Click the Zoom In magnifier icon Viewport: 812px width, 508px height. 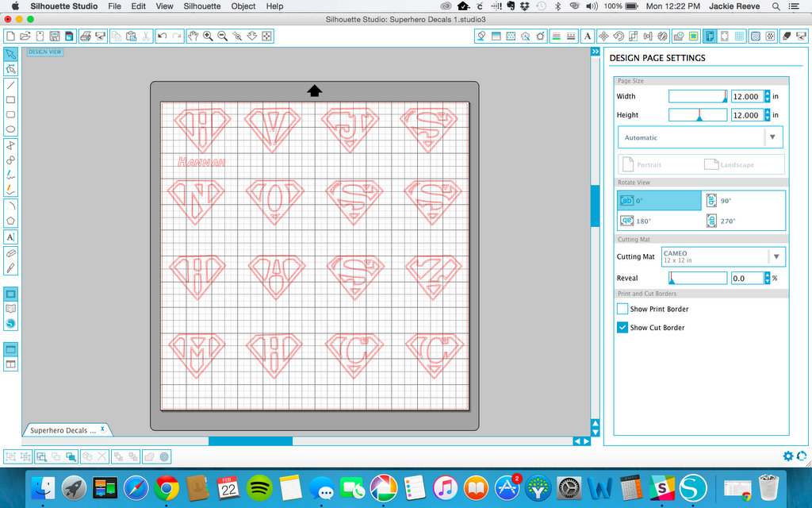[208, 36]
